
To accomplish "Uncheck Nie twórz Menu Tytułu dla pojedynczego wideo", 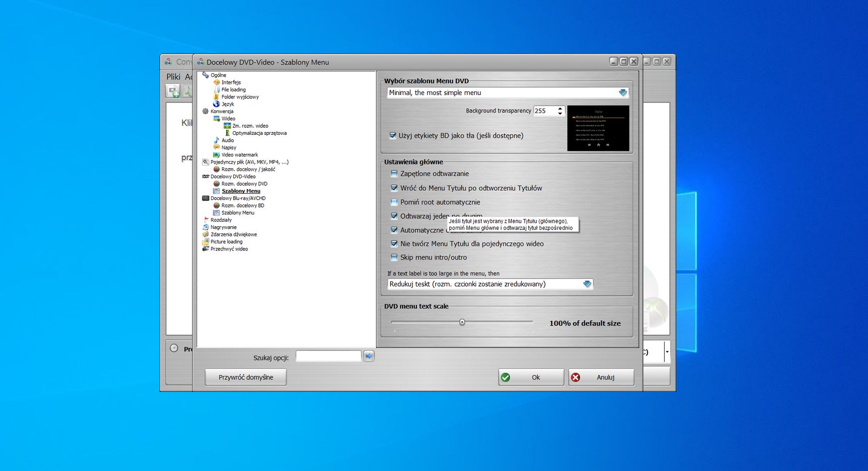I will coord(394,243).
